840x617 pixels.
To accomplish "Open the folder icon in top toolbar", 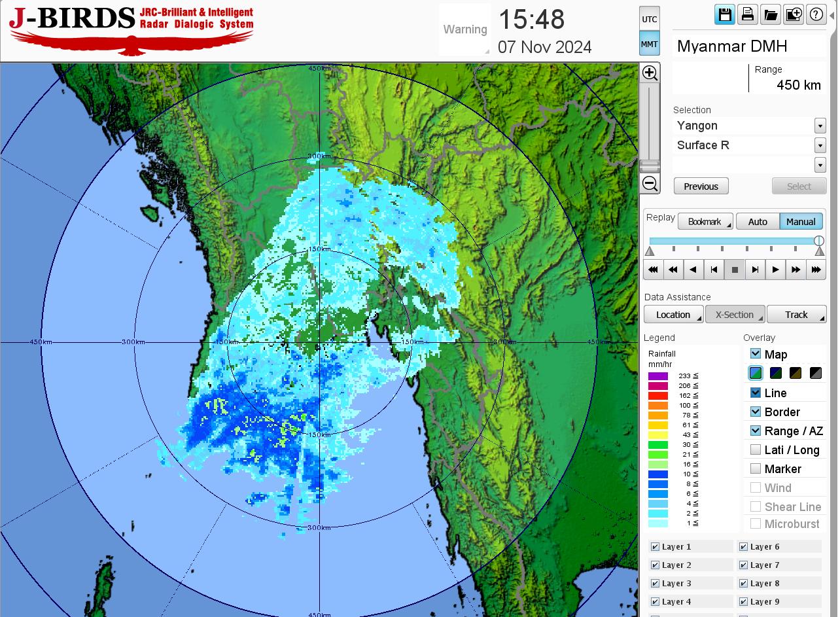I will coord(771,14).
